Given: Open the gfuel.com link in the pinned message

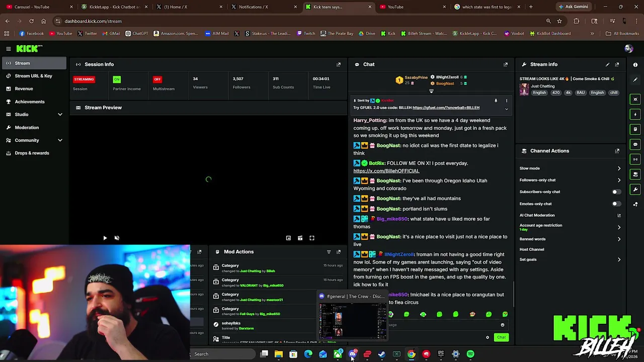Looking at the screenshot, I should coord(446,108).
